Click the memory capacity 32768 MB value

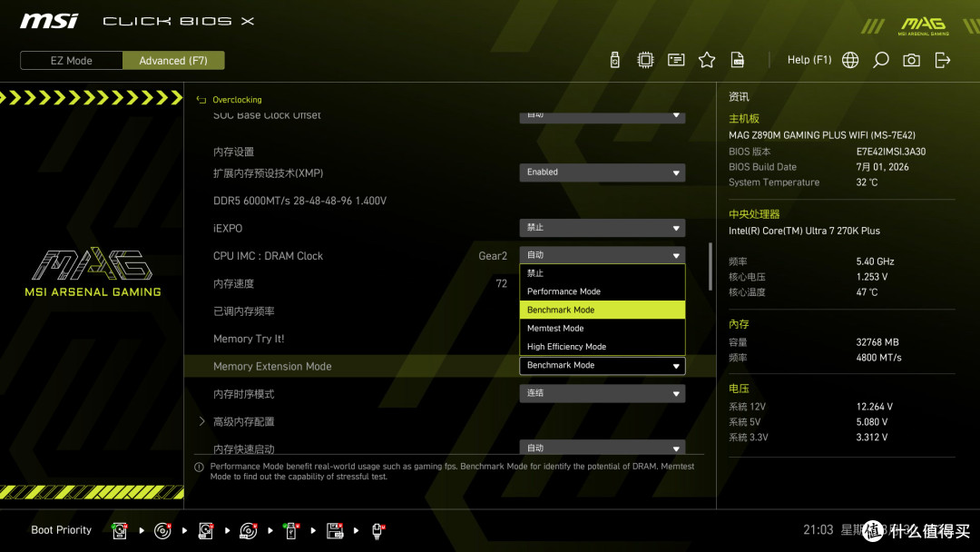coord(877,342)
